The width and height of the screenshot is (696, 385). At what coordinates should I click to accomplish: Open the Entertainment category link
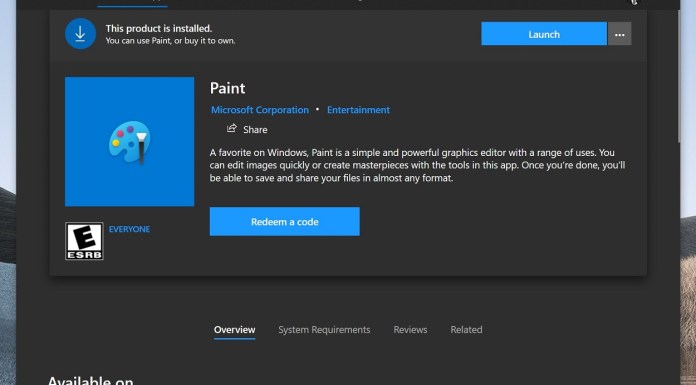358,110
